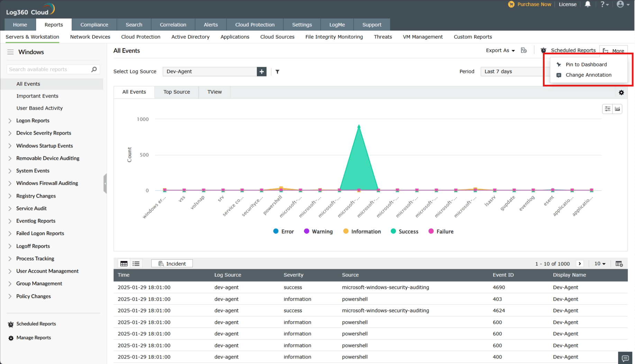The width and height of the screenshot is (635, 364).
Task: Open the rows-per-page dropdown showing 10
Action: [600, 264]
